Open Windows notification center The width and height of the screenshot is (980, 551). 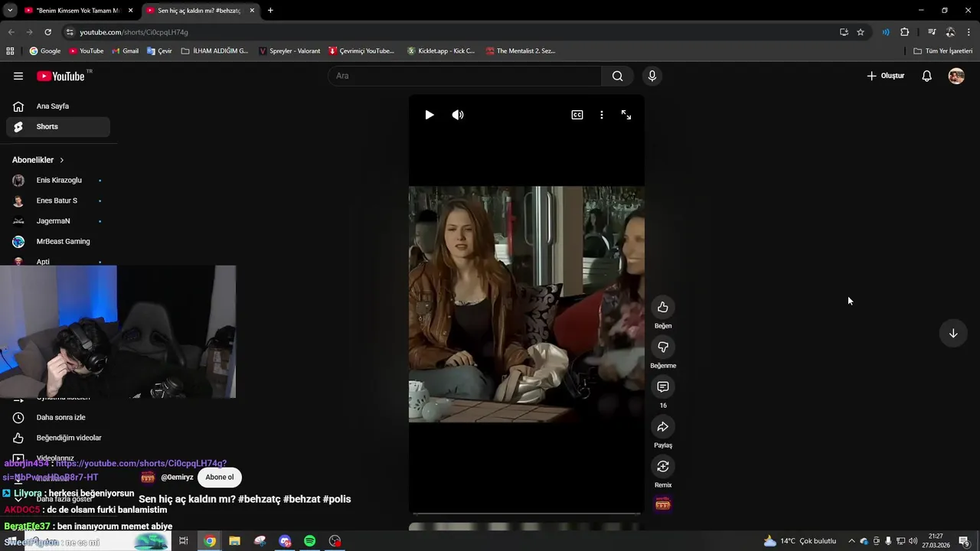(964, 541)
